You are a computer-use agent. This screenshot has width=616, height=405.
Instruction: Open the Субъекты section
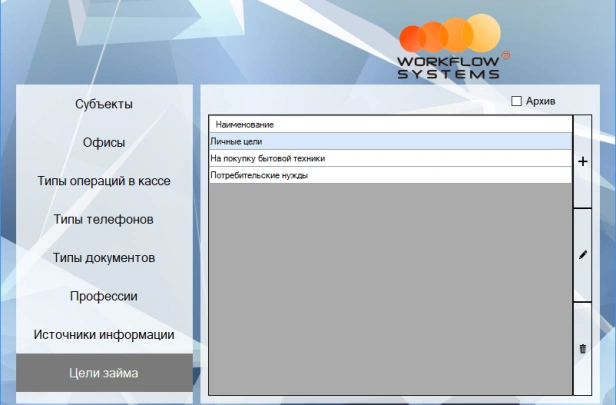coord(104,104)
